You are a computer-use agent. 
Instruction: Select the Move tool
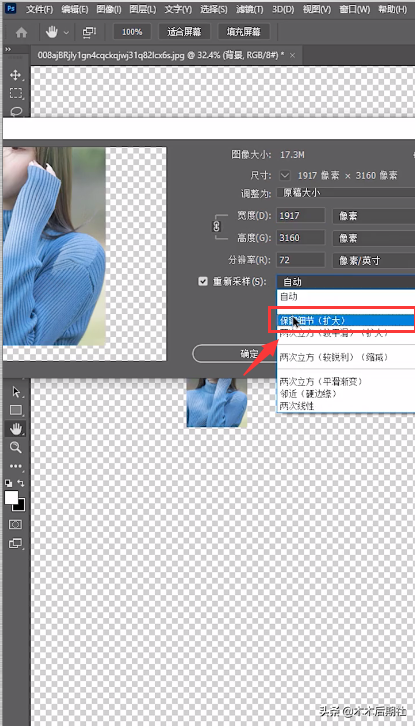(x=16, y=75)
